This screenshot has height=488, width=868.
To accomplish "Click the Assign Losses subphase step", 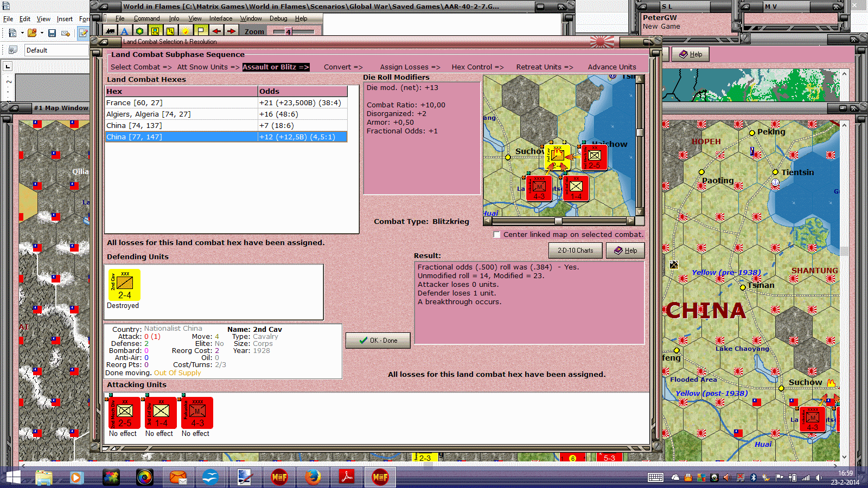I will tap(410, 67).
